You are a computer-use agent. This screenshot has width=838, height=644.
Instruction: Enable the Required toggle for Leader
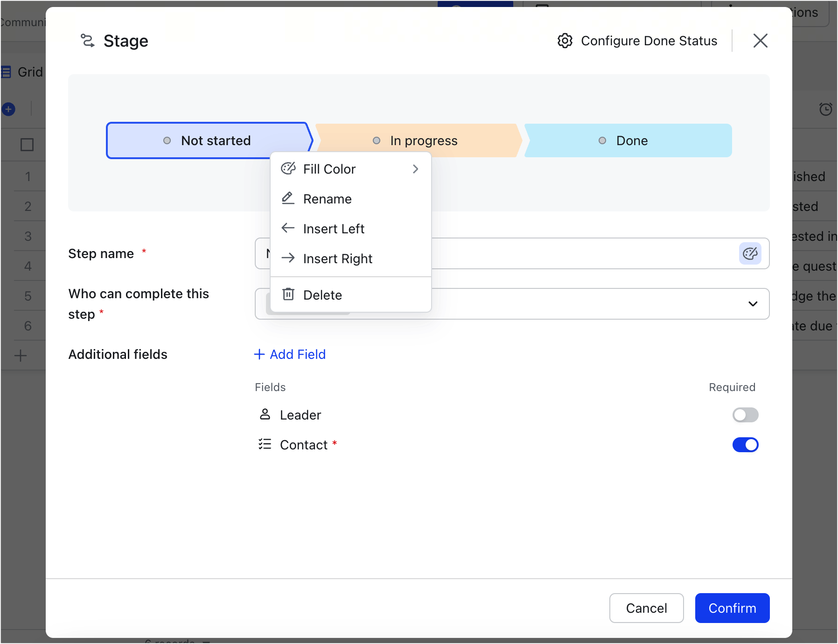click(745, 414)
